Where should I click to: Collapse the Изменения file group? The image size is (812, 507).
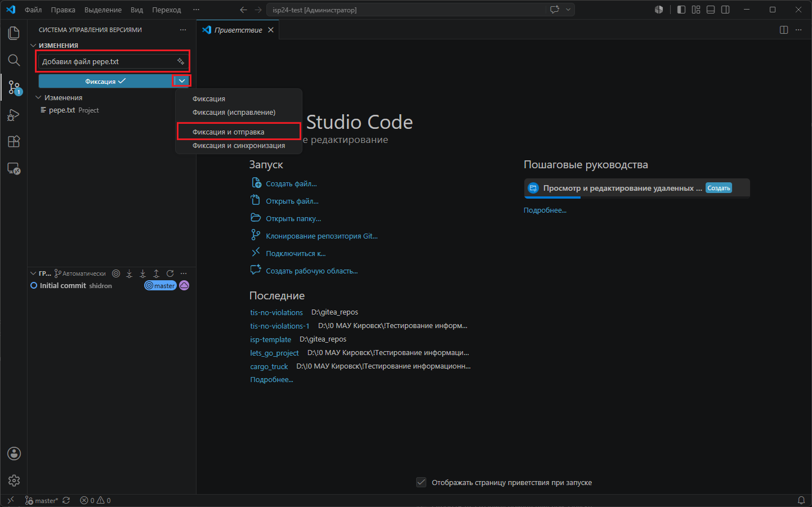(38, 97)
